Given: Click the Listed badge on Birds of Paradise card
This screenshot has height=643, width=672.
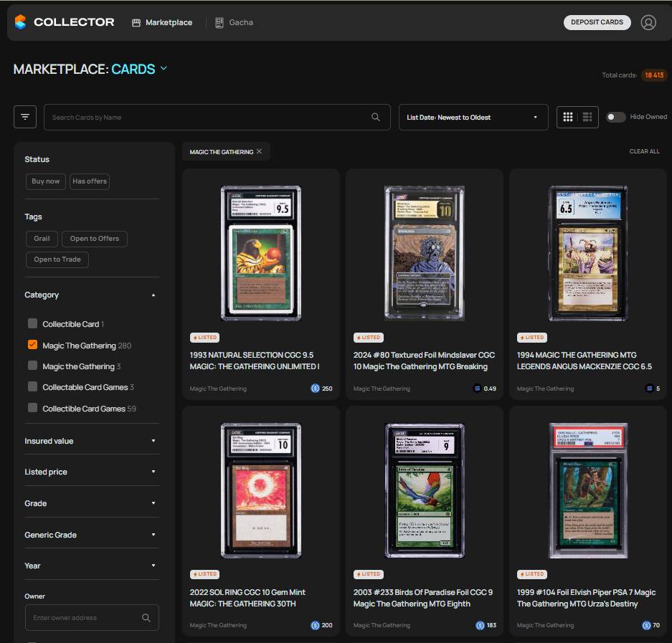Looking at the screenshot, I should 368,573.
